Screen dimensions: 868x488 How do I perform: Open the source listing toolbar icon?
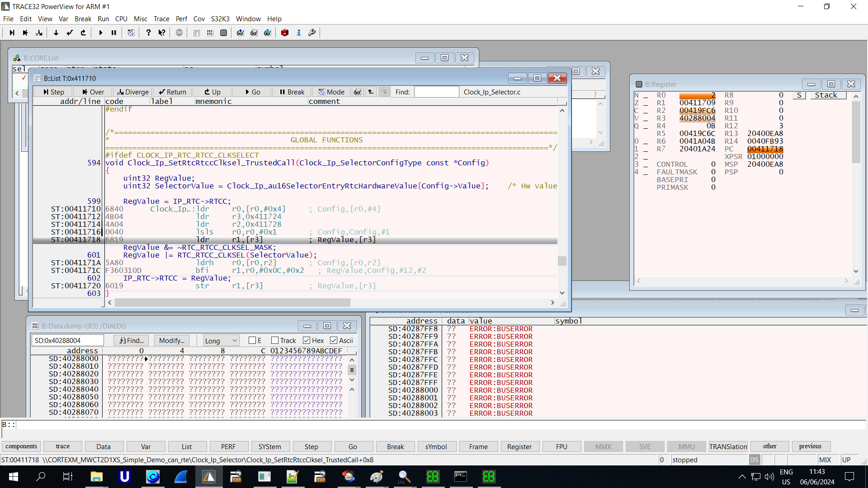coord(196,33)
